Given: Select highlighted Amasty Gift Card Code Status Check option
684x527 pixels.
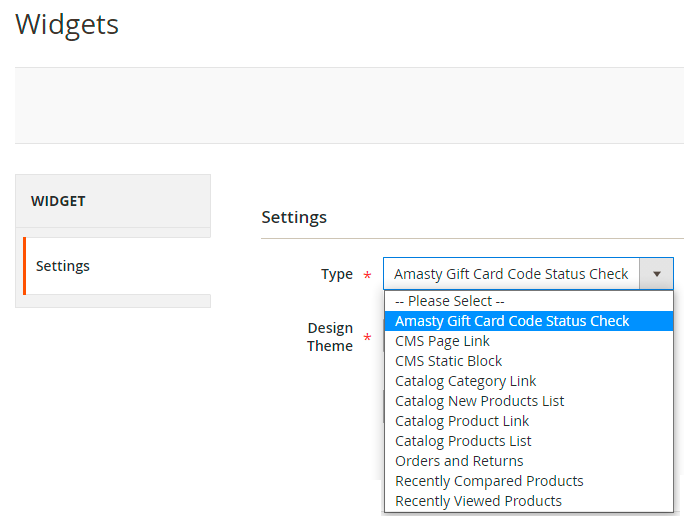Looking at the screenshot, I should (512, 321).
